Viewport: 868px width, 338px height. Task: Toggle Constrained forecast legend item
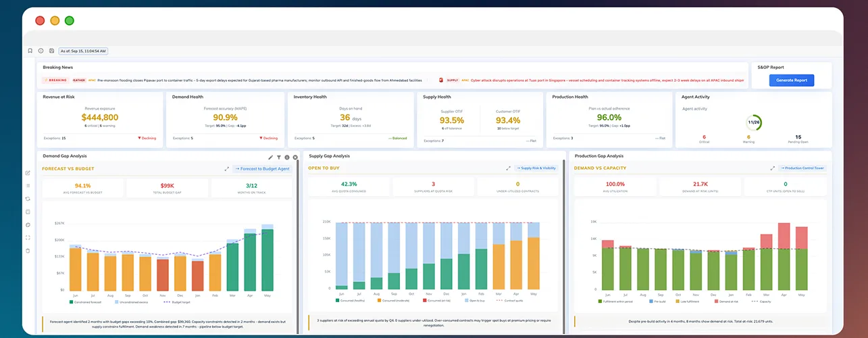[x=84, y=302]
